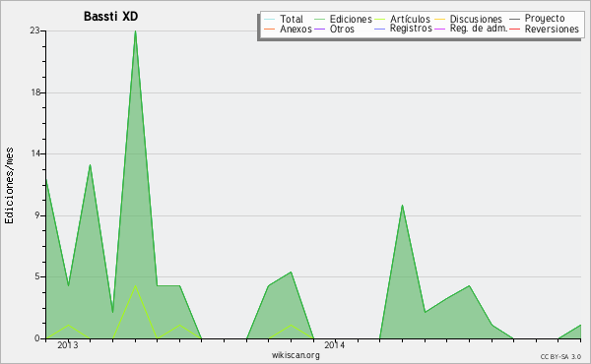
Task: Select the 'Total' legend entry
Action: tap(292, 19)
